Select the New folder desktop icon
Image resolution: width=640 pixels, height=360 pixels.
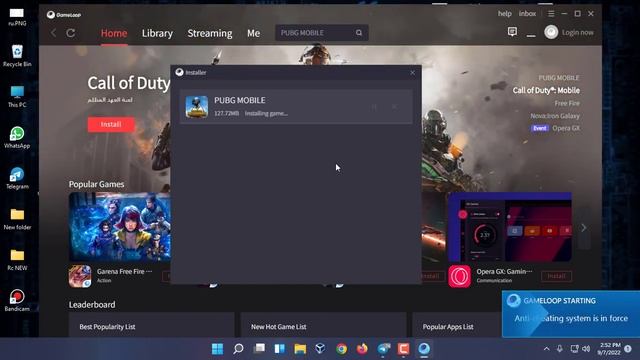pyautogui.click(x=17, y=219)
